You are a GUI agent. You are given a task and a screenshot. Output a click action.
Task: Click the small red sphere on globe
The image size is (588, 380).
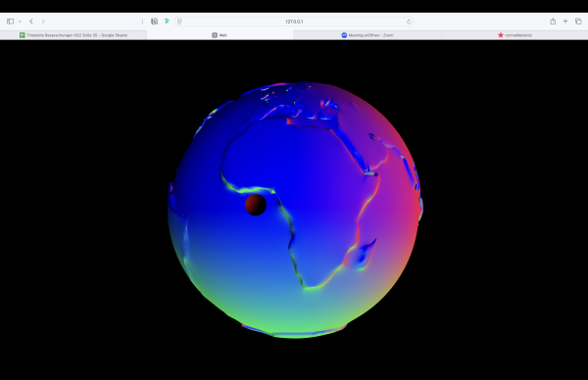click(256, 205)
